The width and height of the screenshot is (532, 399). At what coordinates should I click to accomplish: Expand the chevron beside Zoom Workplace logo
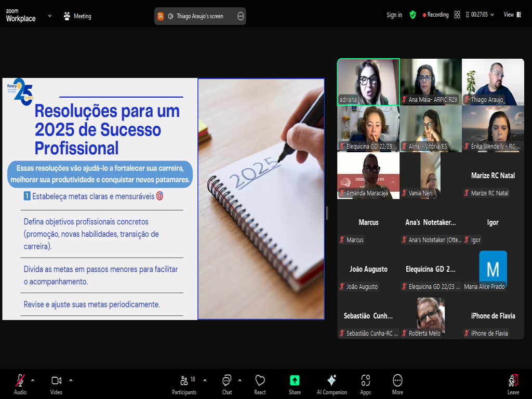point(50,16)
